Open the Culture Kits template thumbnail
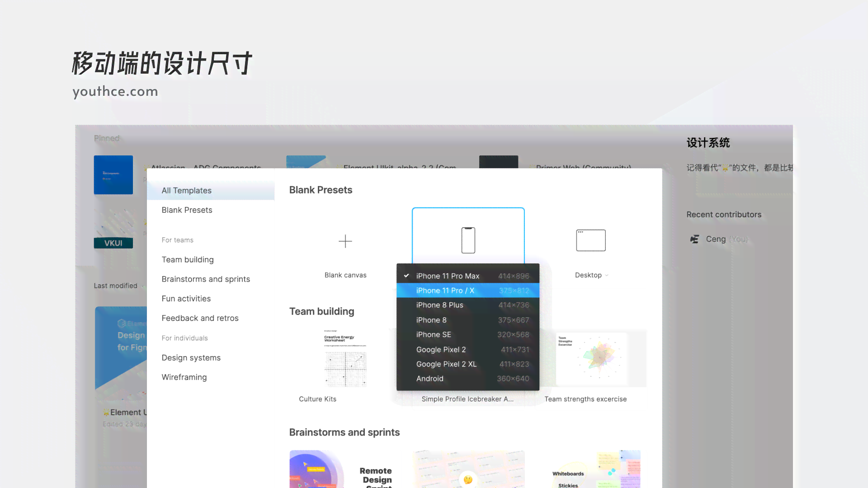Viewport: 868px width, 488px height. [345, 358]
